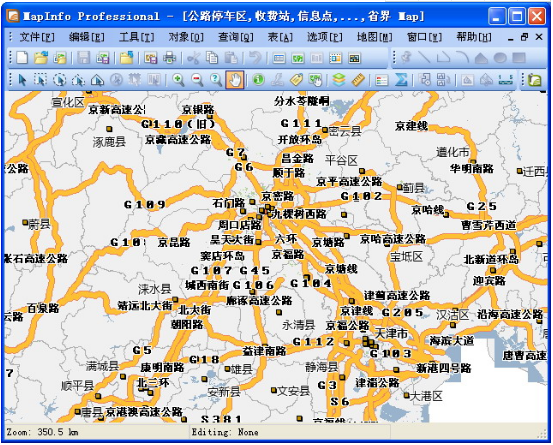Open a table with the Open folder icon
553x445 pixels.
pyautogui.click(x=41, y=57)
